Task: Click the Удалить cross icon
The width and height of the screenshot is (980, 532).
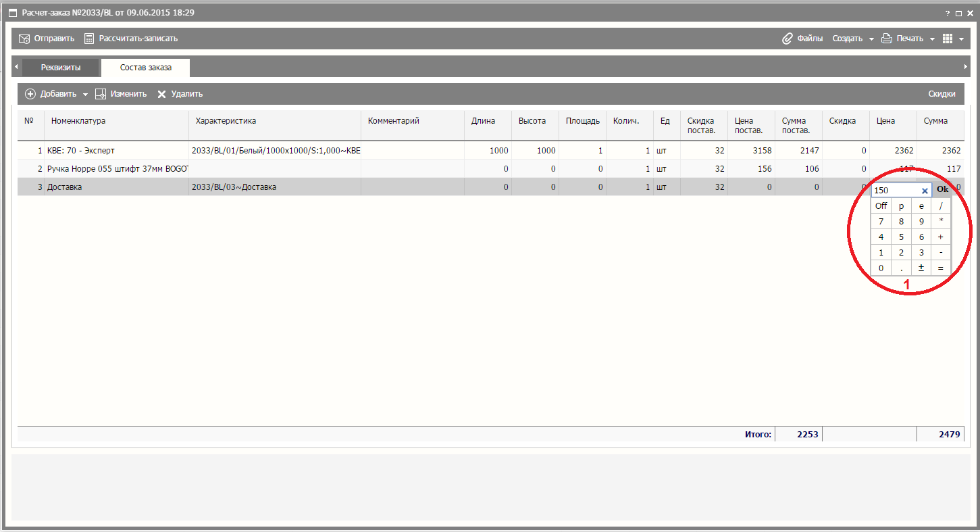Action: pos(161,94)
